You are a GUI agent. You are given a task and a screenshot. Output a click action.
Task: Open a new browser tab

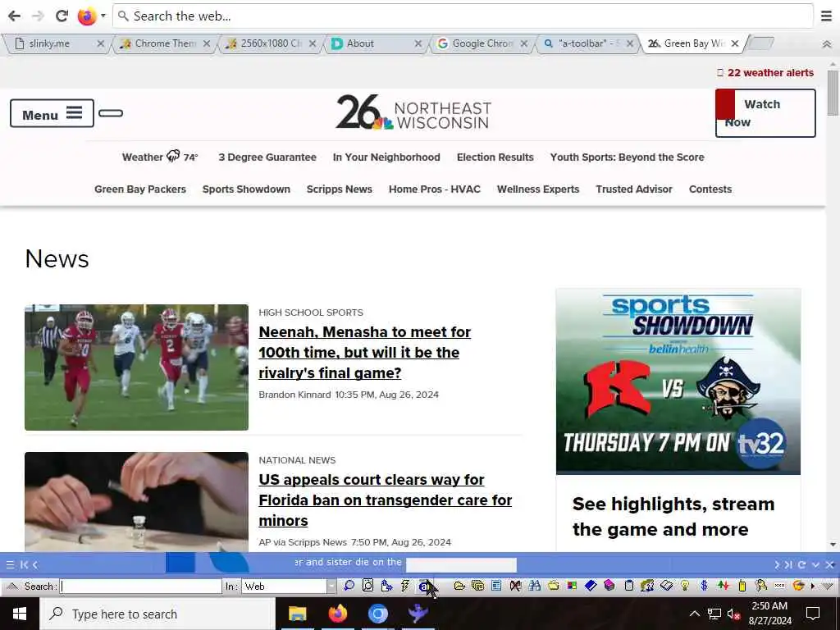[x=760, y=43]
